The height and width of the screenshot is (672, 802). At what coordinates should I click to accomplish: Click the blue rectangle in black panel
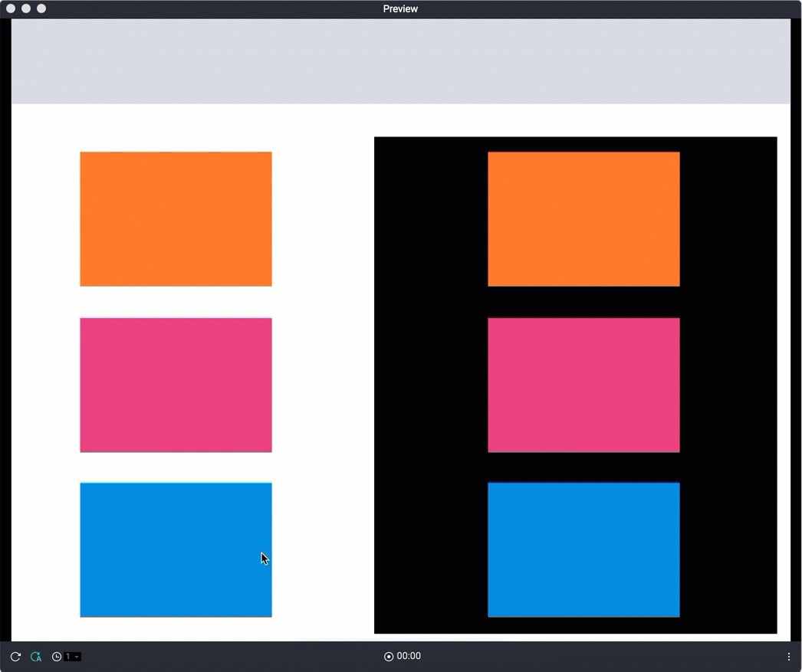click(583, 549)
